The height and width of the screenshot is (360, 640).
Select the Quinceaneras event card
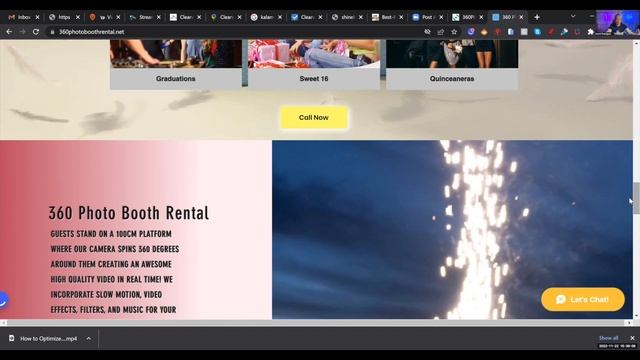pyautogui.click(x=452, y=64)
